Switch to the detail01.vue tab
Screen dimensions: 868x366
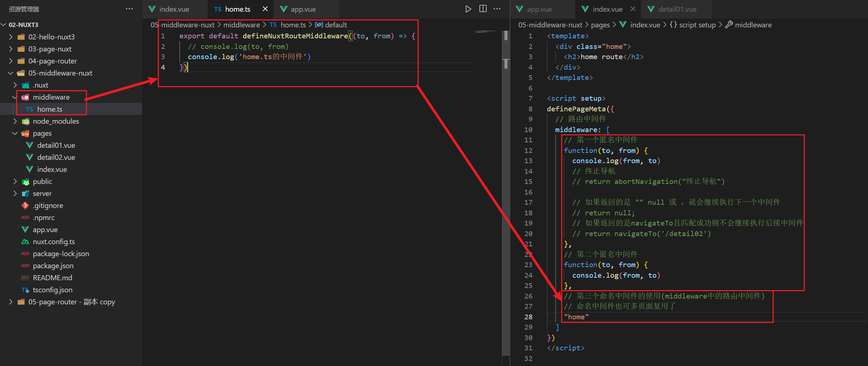(x=677, y=9)
